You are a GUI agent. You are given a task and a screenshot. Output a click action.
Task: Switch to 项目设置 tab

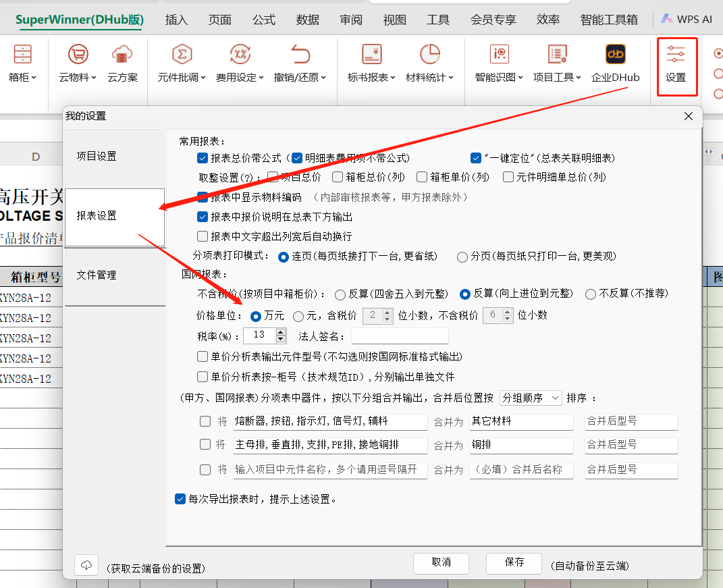[115, 157]
